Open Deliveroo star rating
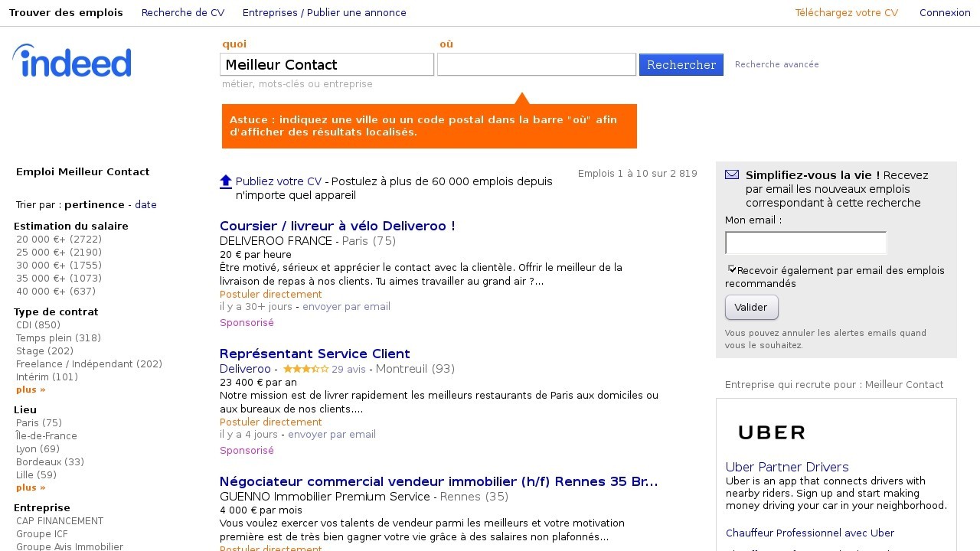Image resolution: width=980 pixels, height=551 pixels. coord(305,369)
